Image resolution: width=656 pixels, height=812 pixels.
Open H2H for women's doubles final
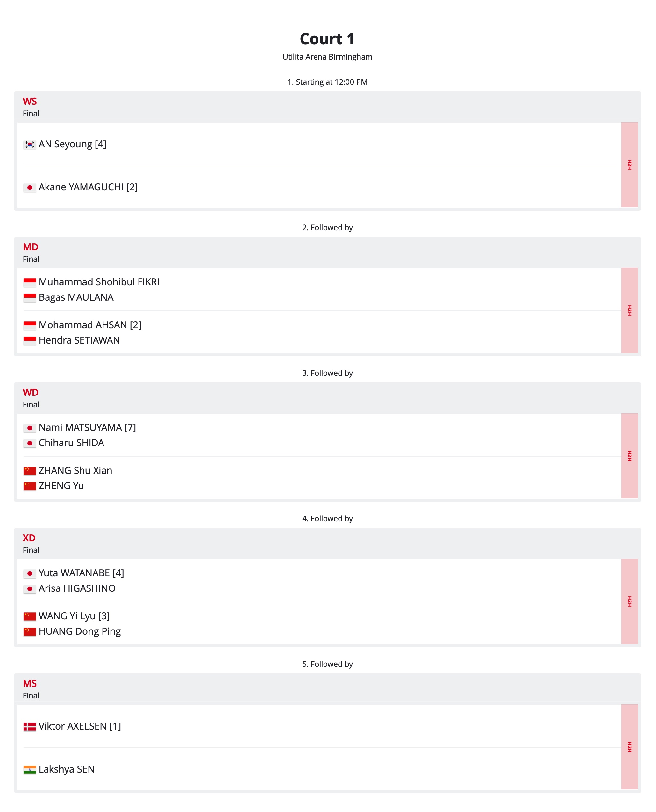tap(629, 456)
